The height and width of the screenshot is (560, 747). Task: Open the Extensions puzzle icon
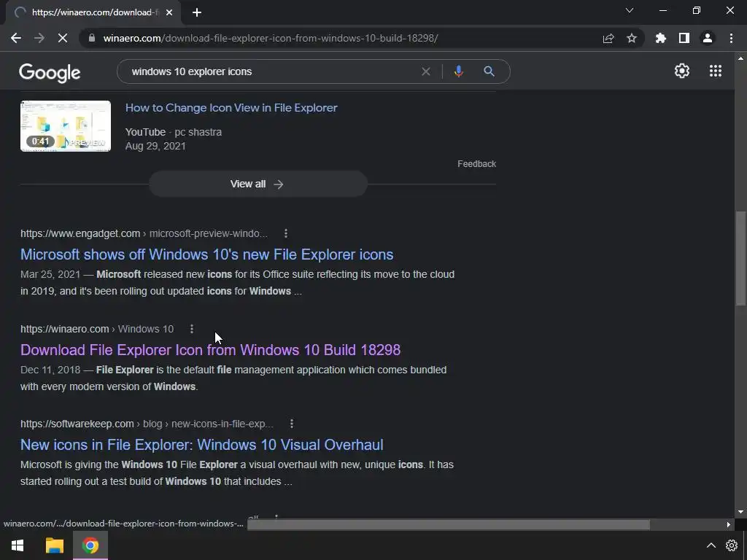[x=661, y=38]
